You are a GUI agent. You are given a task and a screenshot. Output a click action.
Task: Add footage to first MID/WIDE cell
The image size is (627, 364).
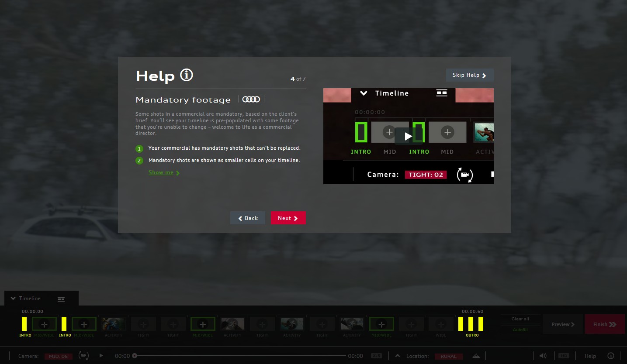pos(44,324)
